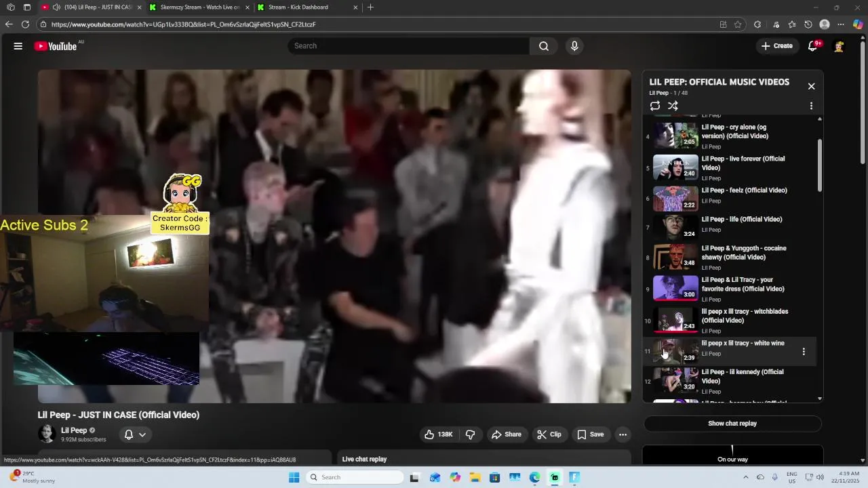Play live forever video thumbnail

point(675,167)
